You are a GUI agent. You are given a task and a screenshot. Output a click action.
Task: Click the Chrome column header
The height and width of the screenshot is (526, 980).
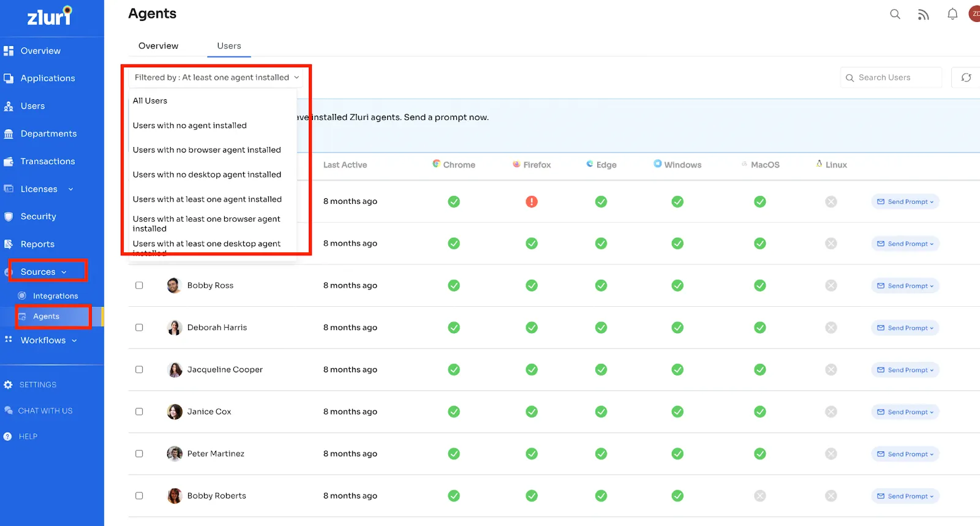click(454, 165)
